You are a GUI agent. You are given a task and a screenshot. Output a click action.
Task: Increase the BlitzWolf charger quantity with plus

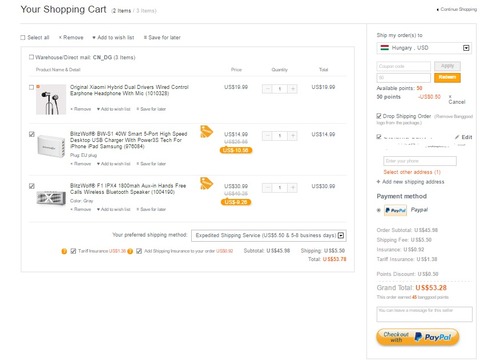[293, 136]
